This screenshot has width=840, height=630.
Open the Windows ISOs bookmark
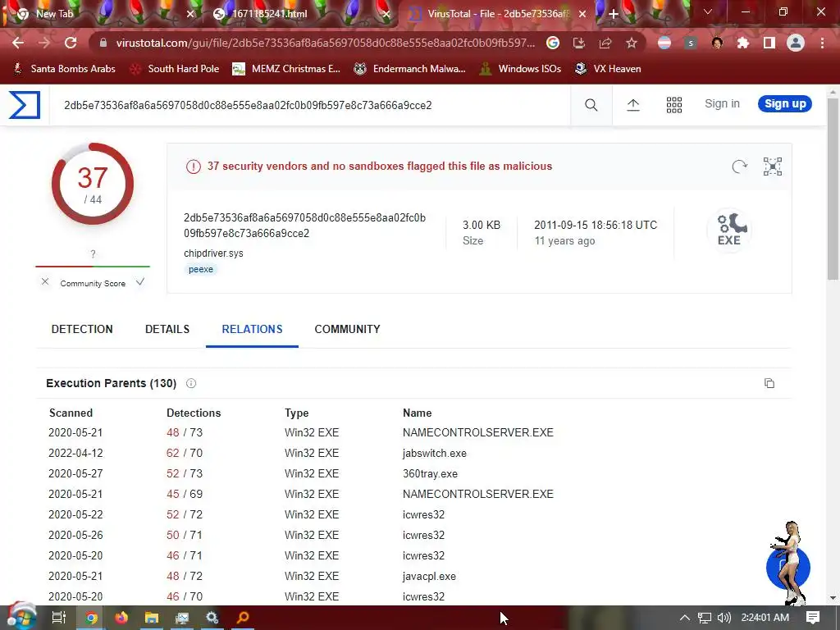click(521, 69)
